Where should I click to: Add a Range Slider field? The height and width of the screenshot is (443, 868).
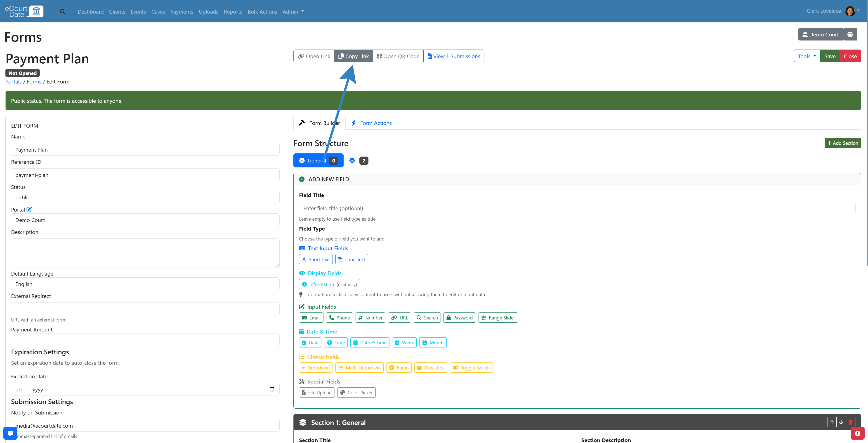click(498, 317)
